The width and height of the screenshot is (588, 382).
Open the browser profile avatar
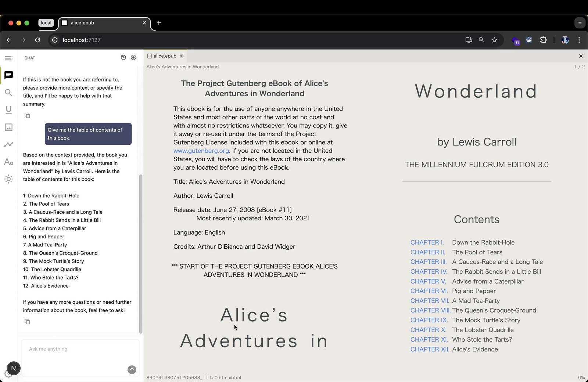[x=565, y=40]
